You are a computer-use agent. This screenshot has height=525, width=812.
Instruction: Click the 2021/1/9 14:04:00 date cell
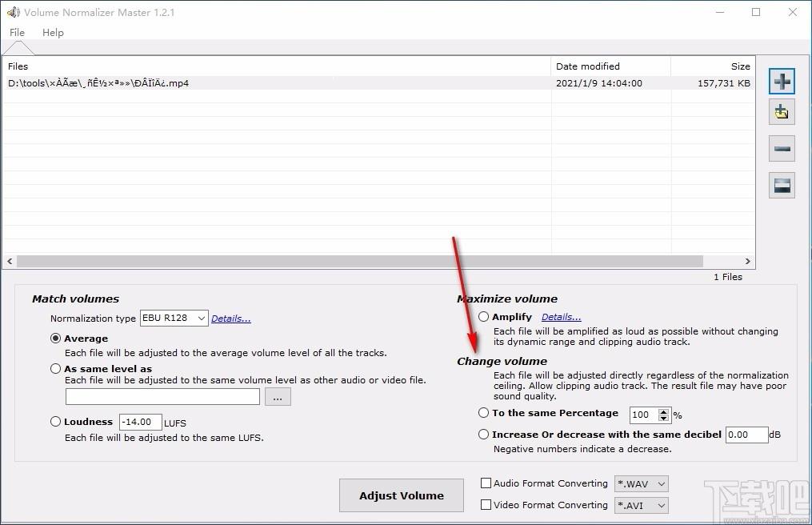click(599, 83)
